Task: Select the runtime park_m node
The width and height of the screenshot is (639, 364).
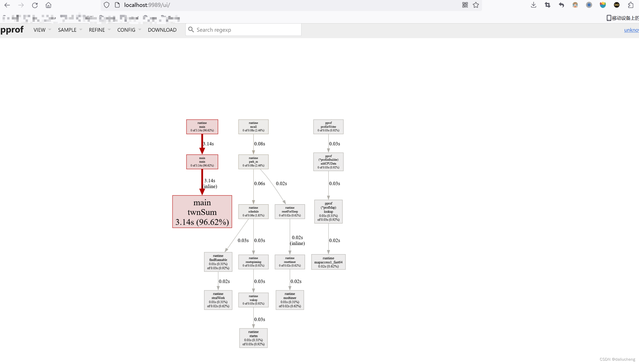Action: (x=253, y=162)
